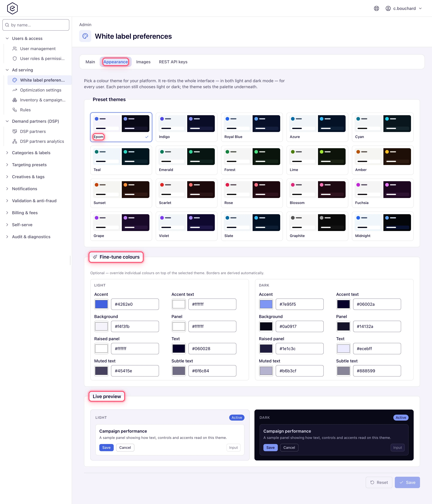The image size is (432, 504).
Task: Select the Fuchsia preset theme
Action: point(383,193)
